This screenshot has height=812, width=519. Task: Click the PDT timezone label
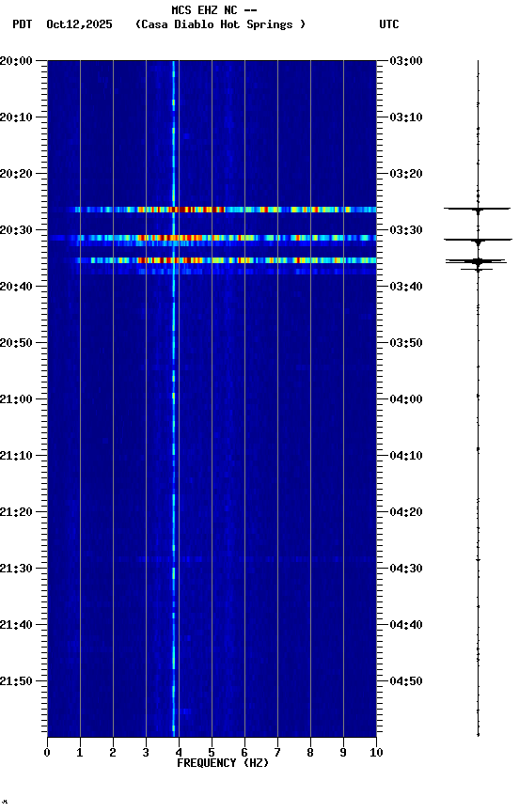coord(23,24)
